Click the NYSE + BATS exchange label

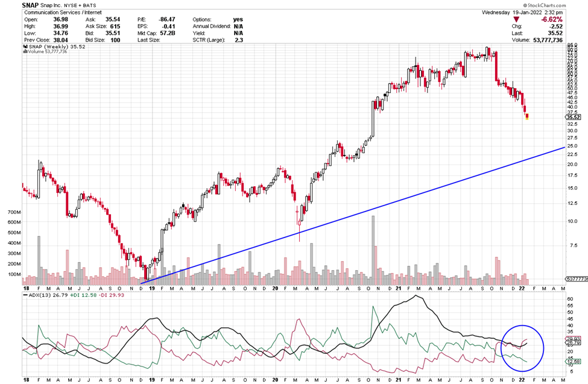pyautogui.click(x=80, y=5)
